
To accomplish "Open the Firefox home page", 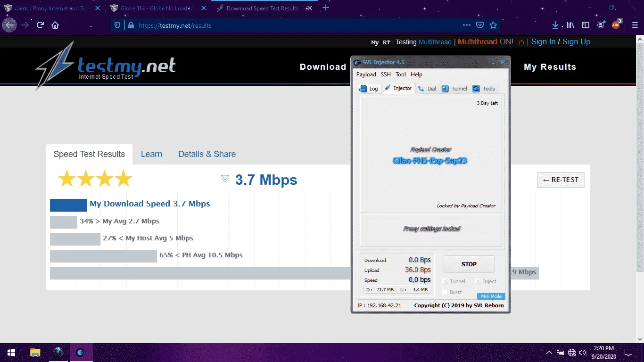I will pos(55,25).
